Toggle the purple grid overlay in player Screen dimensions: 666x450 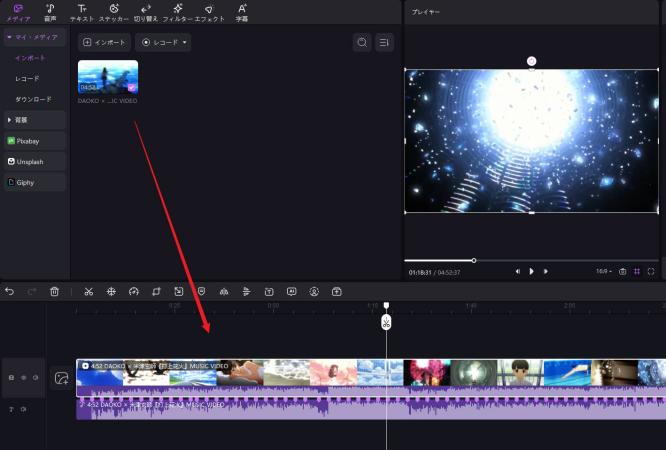pos(637,271)
